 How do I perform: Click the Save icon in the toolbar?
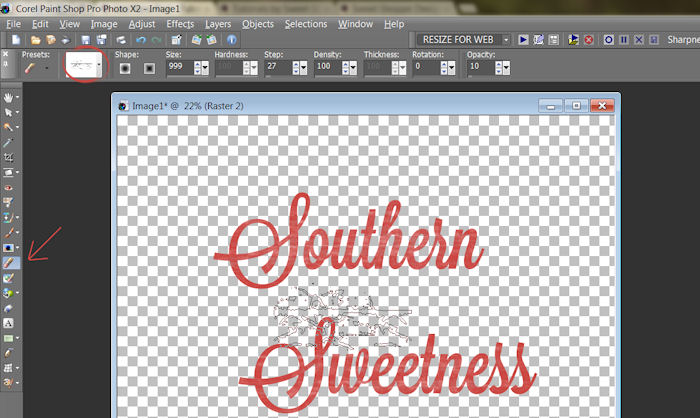pos(88,40)
